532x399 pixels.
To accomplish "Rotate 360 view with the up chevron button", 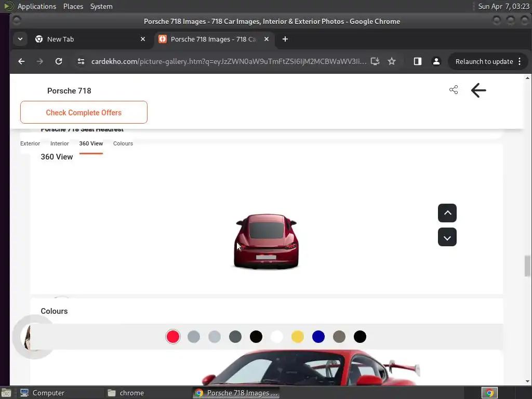I will pos(447,213).
